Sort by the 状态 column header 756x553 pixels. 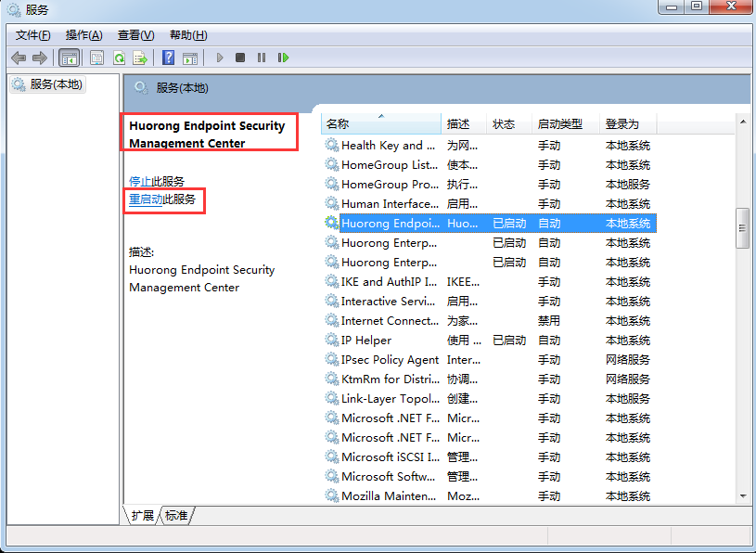pyautogui.click(x=509, y=124)
